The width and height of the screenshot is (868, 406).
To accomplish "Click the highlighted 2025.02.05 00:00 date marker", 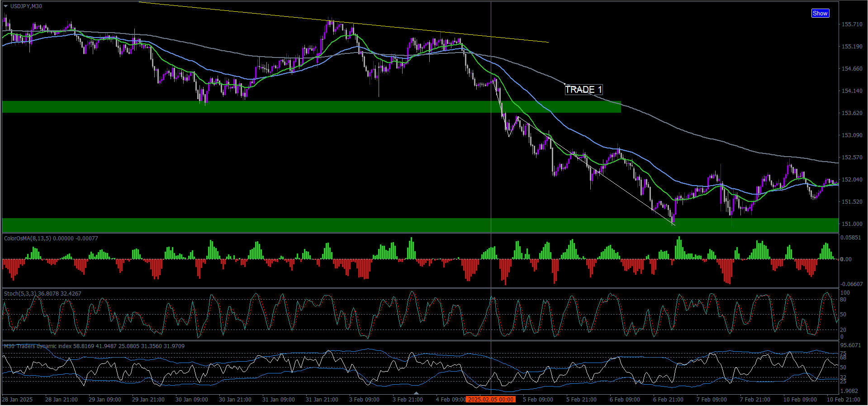I will 491,399.
